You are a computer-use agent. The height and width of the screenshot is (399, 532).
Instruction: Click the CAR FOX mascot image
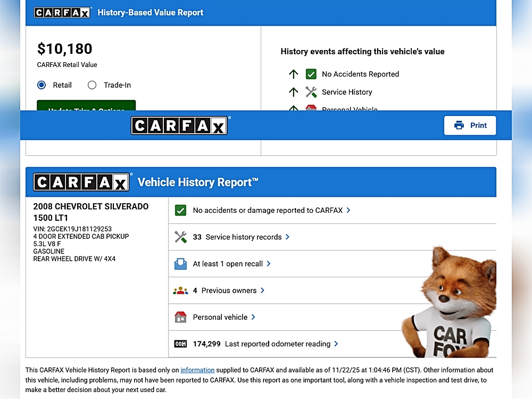pos(451,303)
